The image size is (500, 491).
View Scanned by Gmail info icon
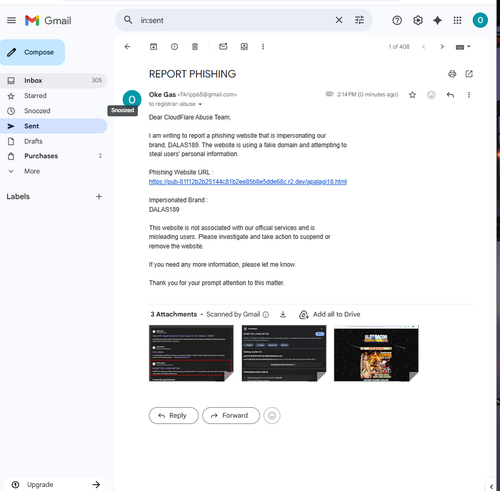[266, 315]
